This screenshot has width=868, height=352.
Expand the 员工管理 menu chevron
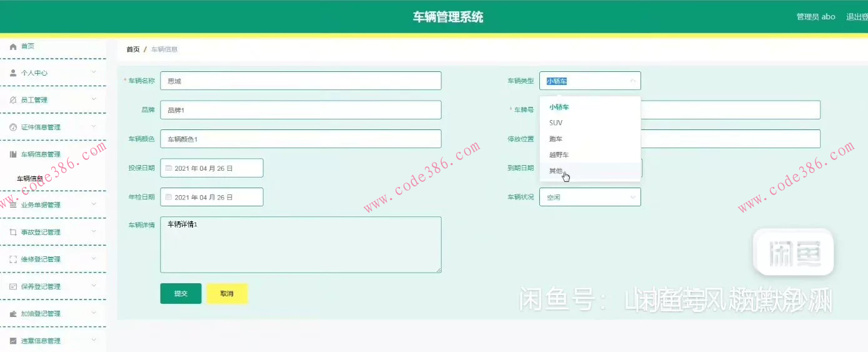pyautogui.click(x=94, y=99)
